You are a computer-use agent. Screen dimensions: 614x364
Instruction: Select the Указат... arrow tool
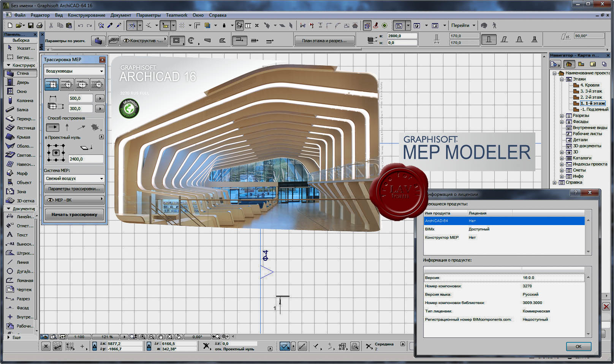coord(21,48)
